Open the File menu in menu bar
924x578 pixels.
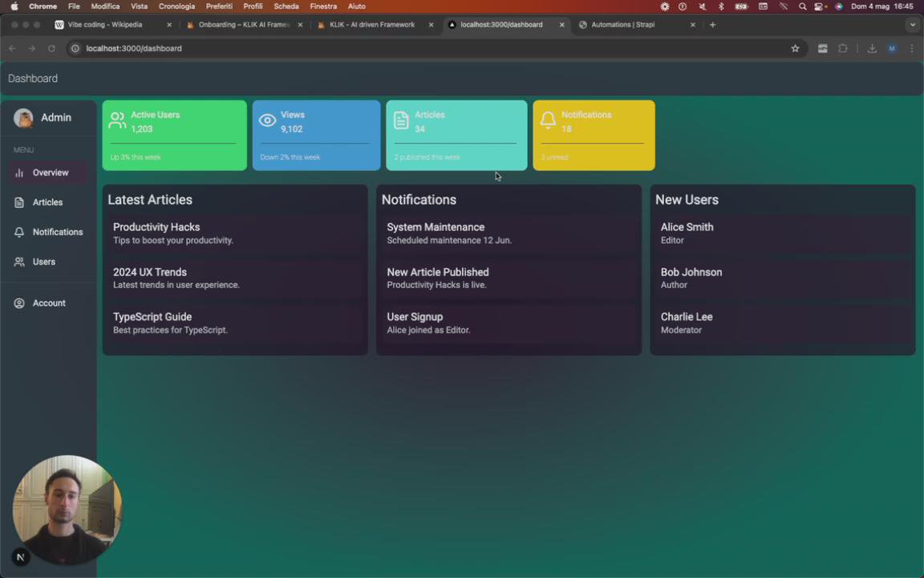[x=74, y=6]
